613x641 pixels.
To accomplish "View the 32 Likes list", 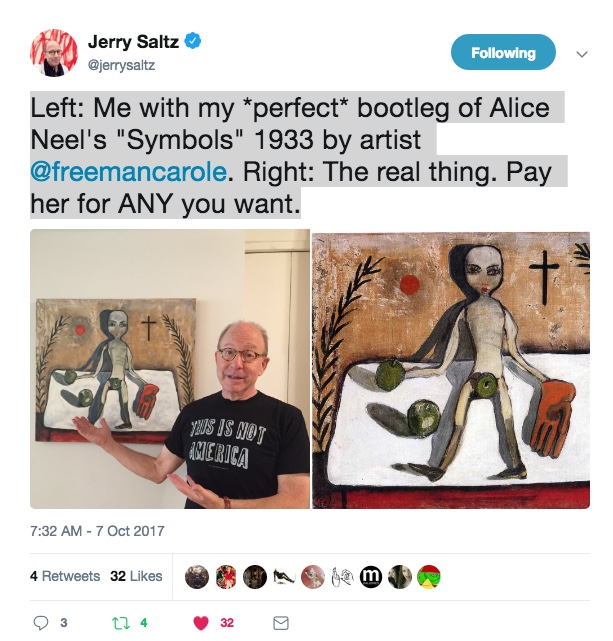I will [136, 576].
